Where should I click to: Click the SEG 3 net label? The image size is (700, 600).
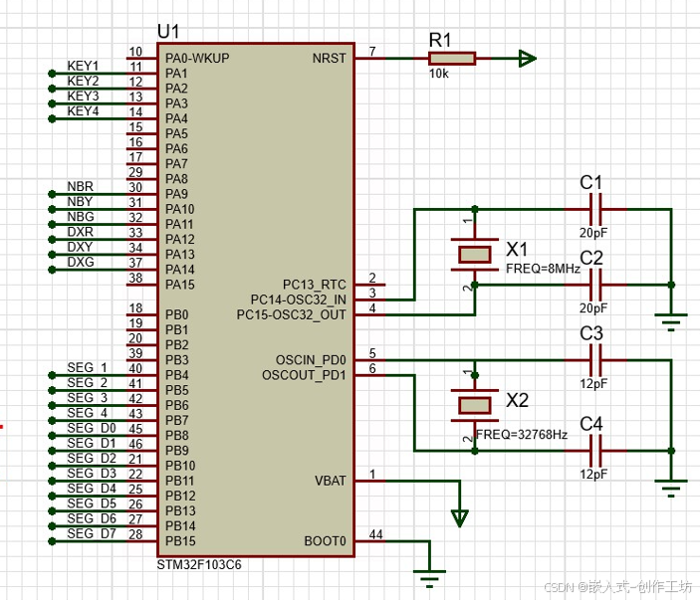[x=87, y=398]
